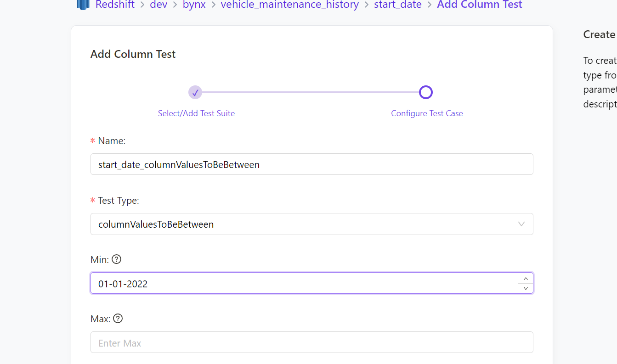Click the Min field decrement arrow
The width and height of the screenshot is (617, 364).
525,288
